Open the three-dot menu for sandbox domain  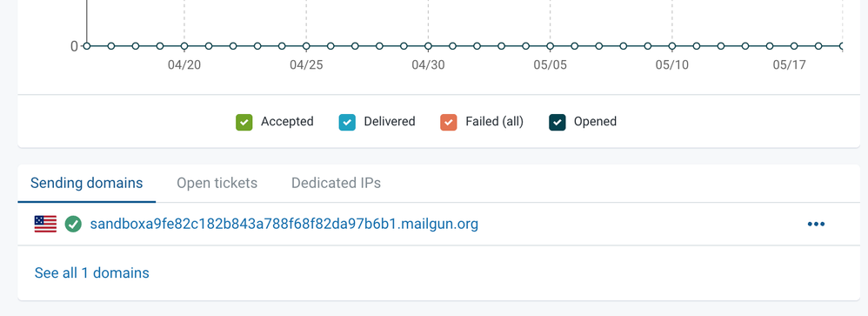[x=816, y=224]
